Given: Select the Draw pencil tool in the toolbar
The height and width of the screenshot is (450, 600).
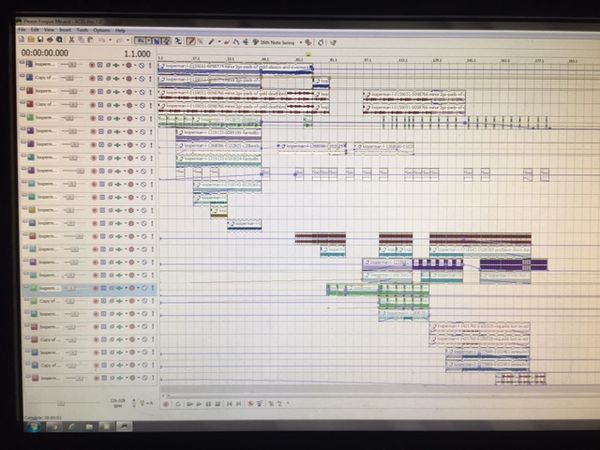Looking at the screenshot, I should 211,41.
